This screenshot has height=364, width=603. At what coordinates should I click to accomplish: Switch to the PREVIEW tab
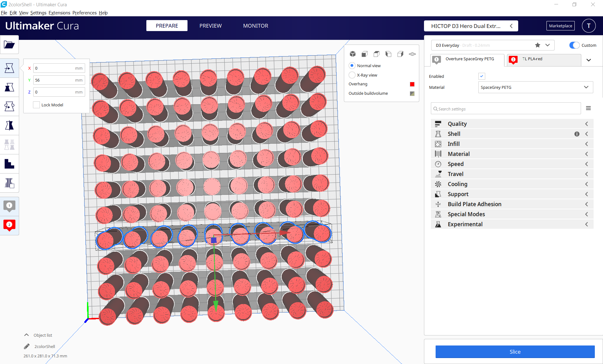pyautogui.click(x=210, y=26)
